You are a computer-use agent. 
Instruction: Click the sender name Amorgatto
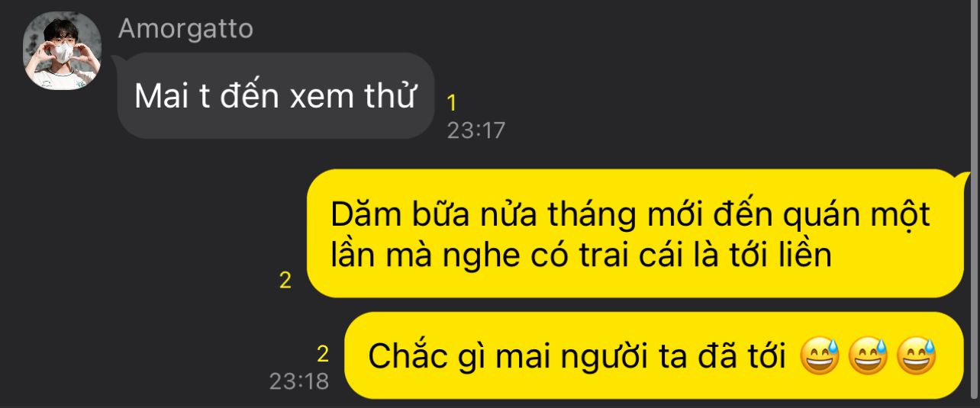[185, 29]
